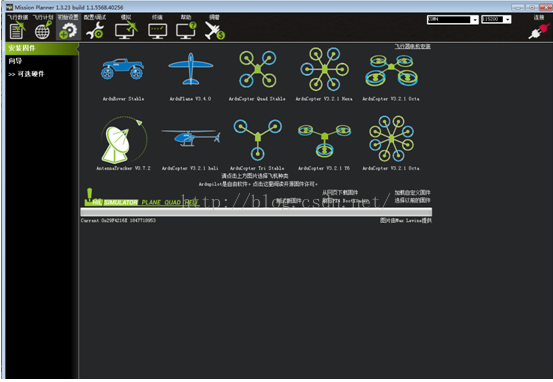This screenshot has height=382, width=553.
Task: Select the ArduRover Stable firmware icon
Action: pos(122,69)
